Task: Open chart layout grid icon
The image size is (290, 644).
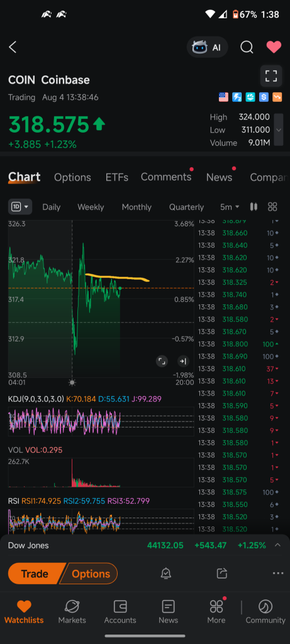Action: (273, 207)
